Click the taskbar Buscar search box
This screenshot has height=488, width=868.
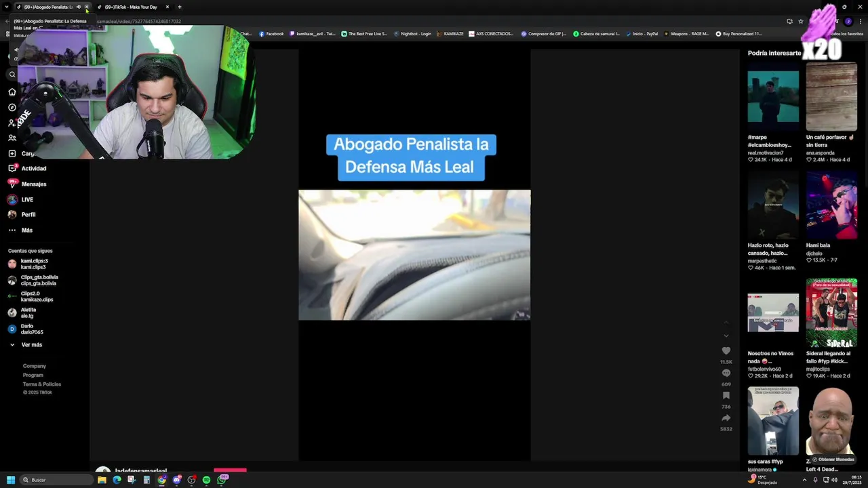(x=56, y=480)
